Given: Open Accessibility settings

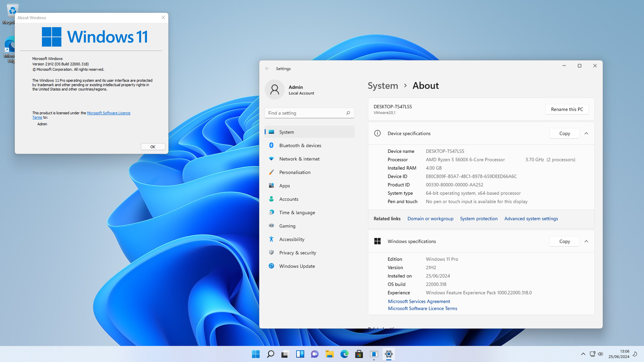Looking at the screenshot, I should pos(310,239).
